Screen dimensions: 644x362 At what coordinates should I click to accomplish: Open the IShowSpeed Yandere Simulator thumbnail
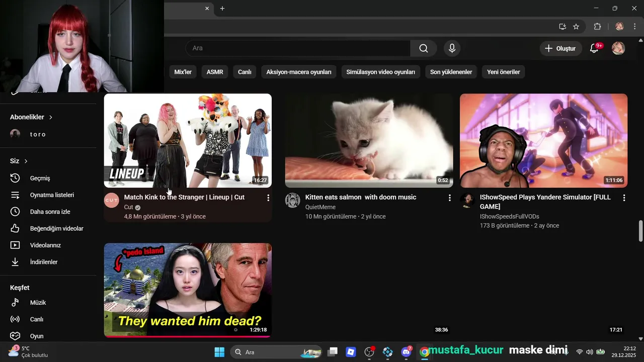point(543,140)
